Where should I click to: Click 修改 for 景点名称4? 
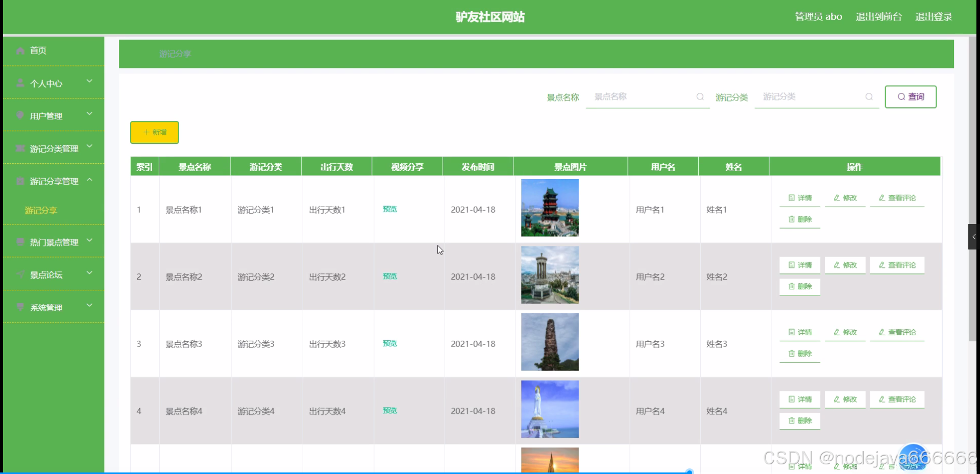click(845, 400)
